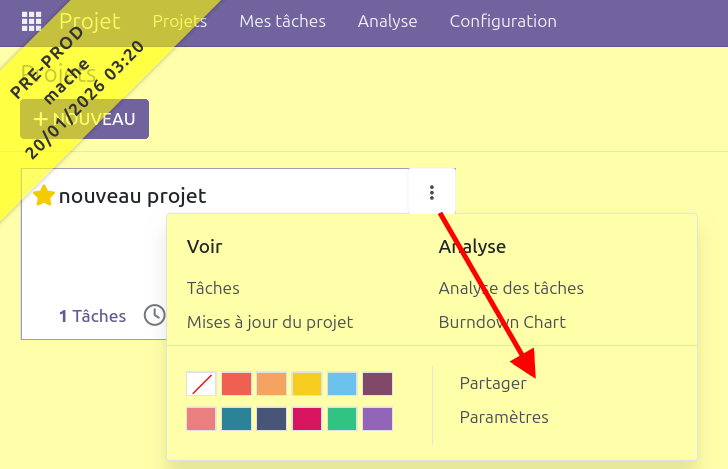This screenshot has width=728, height=469.
Task: Click Tâches in the Voir section
Action: click(x=213, y=288)
